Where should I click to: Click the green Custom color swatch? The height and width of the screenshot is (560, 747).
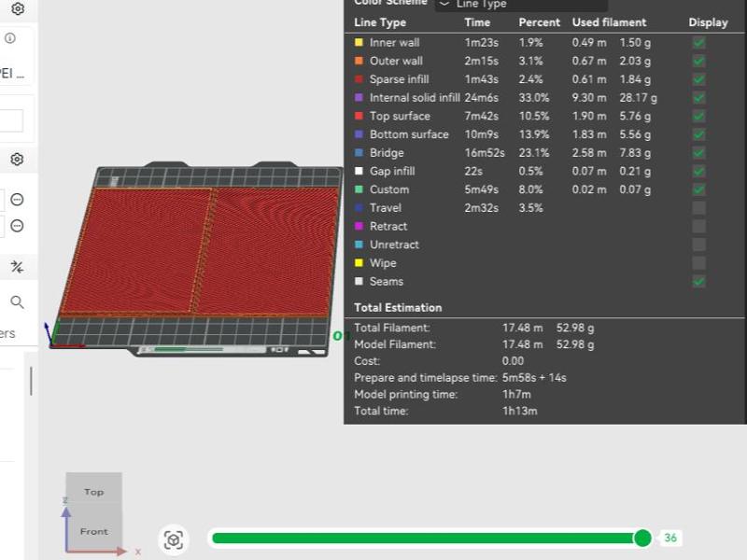[359, 189]
